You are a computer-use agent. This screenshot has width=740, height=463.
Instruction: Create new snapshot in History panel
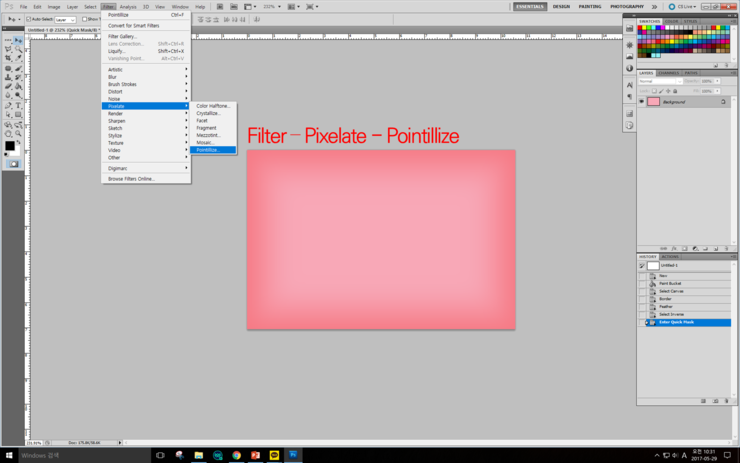715,401
